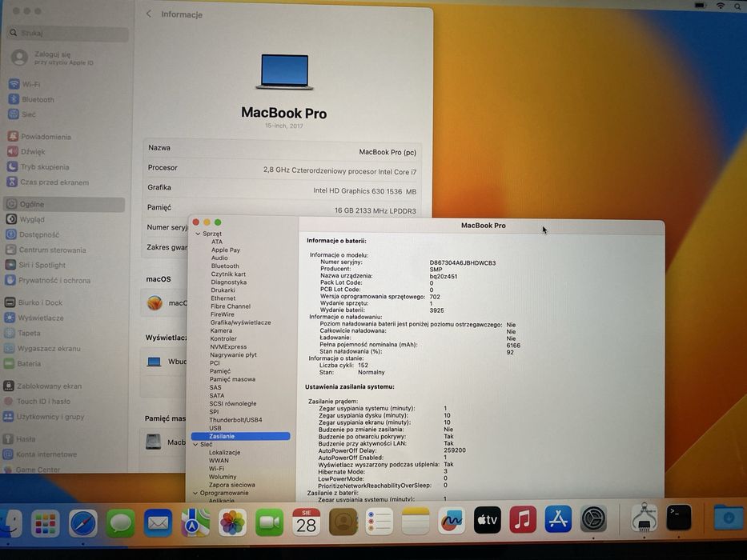Open Music app in Dock

click(523, 519)
